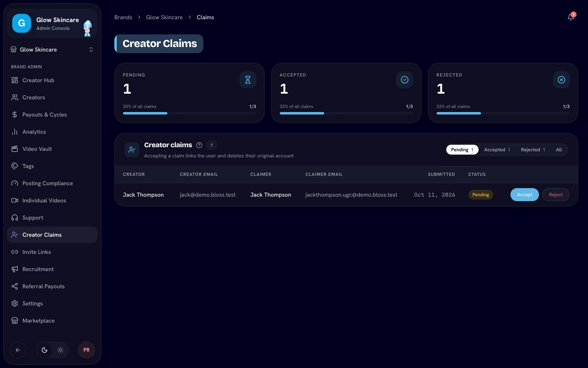Click the Invite Links chain icon

pos(14,252)
